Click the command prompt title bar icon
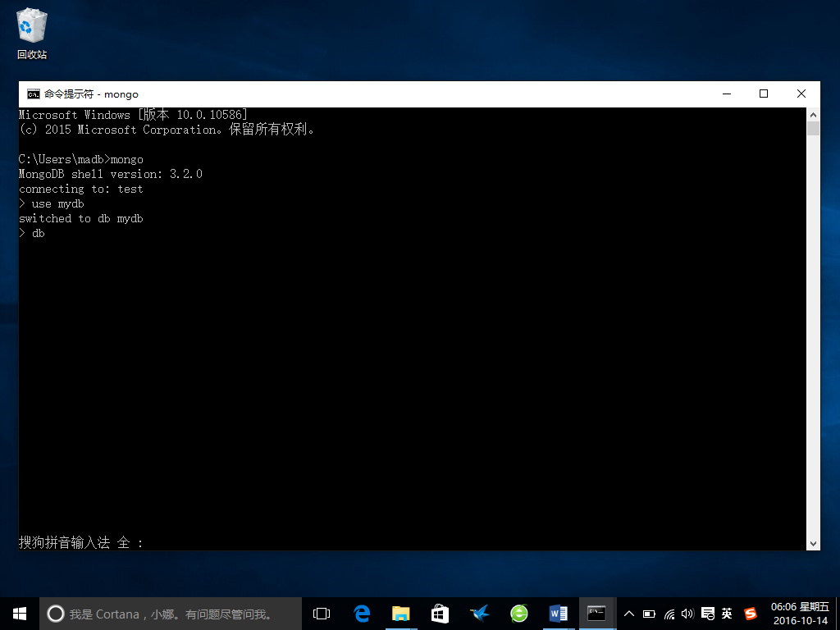The width and height of the screenshot is (840, 630). [x=33, y=94]
